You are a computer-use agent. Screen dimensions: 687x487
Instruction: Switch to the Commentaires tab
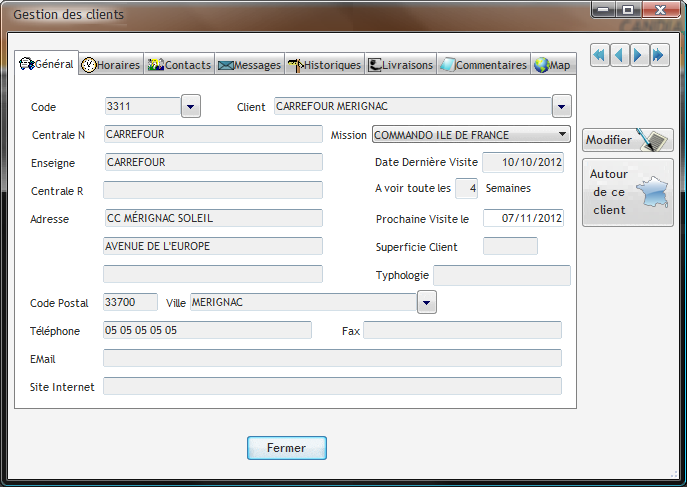point(484,65)
